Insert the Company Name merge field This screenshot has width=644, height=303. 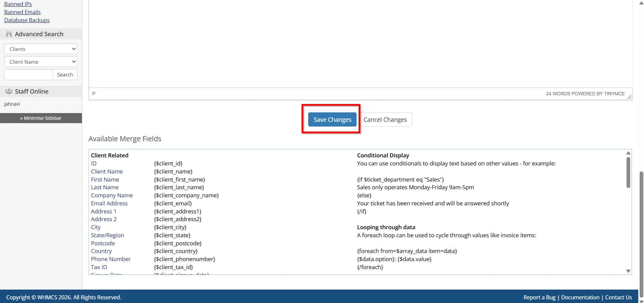112,195
